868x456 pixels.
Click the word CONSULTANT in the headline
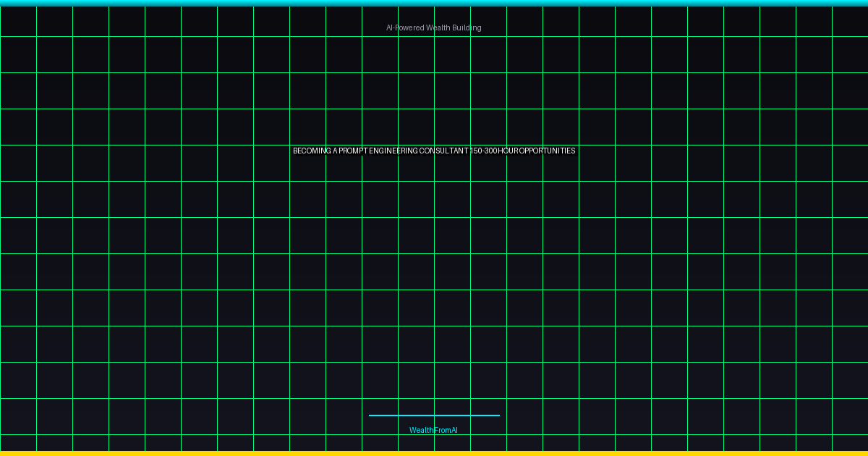click(443, 151)
